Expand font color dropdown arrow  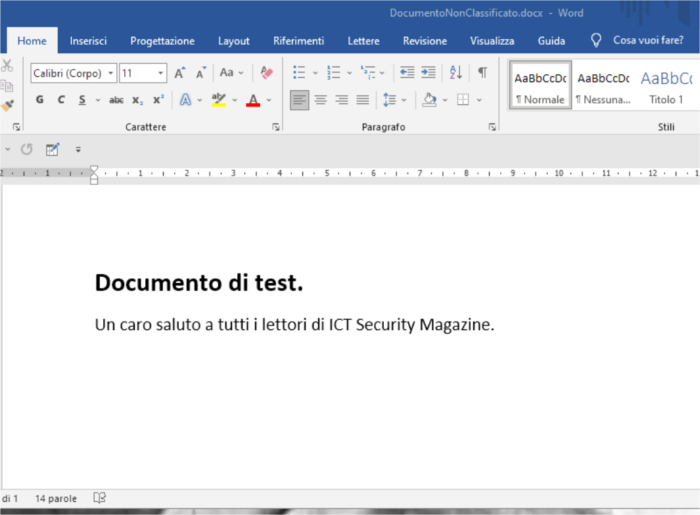(x=269, y=100)
